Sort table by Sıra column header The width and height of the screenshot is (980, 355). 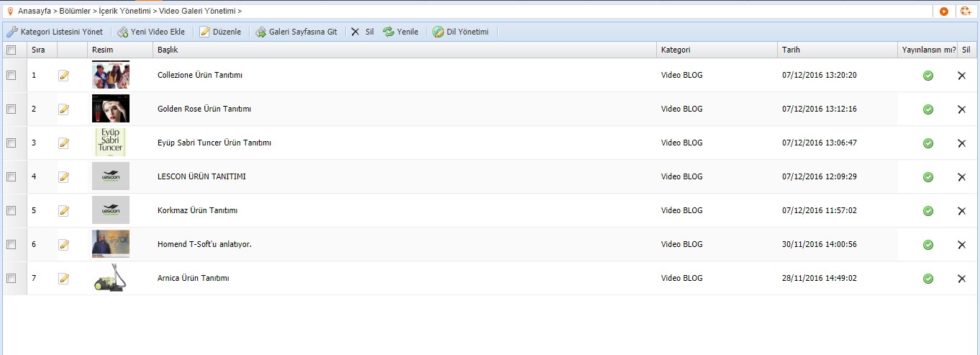point(42,50)
